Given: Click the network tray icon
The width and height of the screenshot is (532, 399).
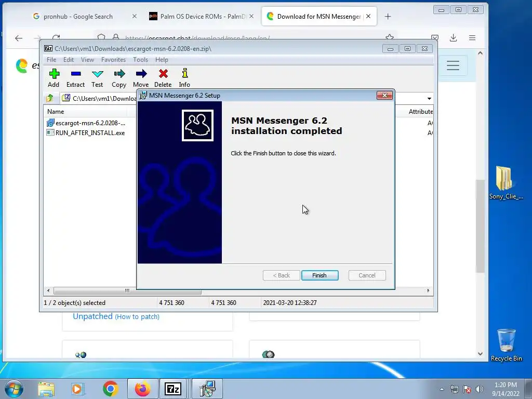Looking at the screenshot, I should pyautogui.click(x=454, y=389).
